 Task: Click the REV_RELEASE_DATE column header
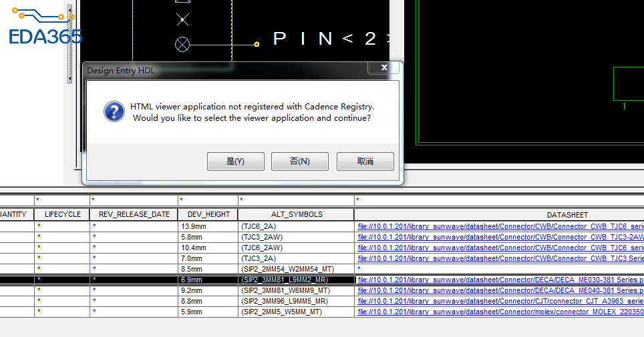tap(134, 215)
